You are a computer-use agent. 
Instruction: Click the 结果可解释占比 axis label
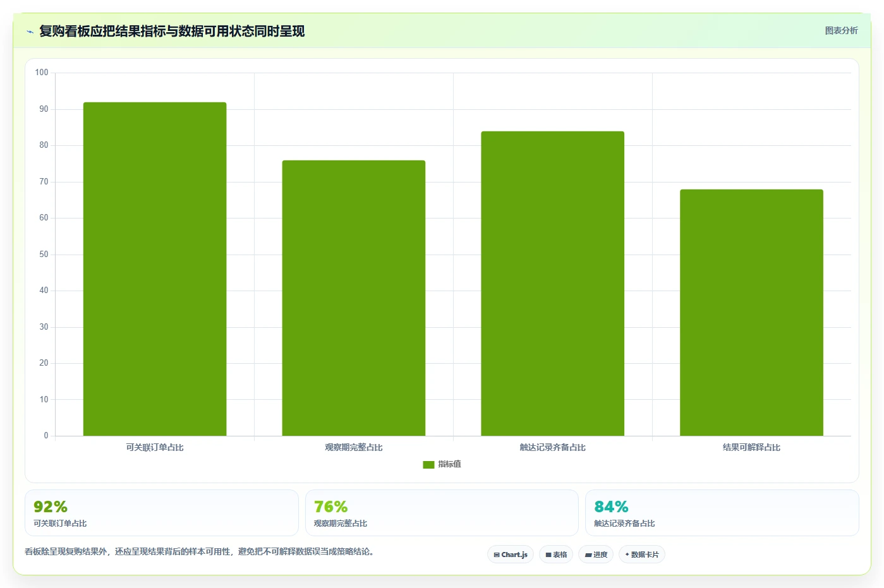click(751, 447)
